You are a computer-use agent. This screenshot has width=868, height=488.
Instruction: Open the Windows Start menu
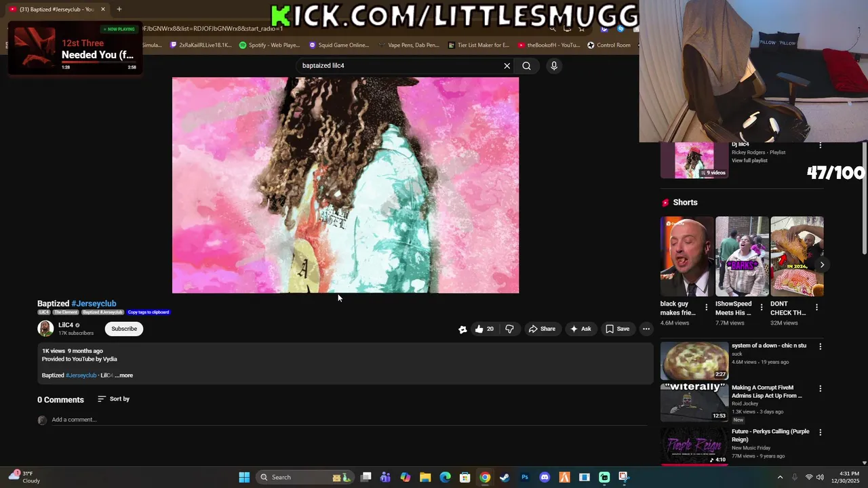(244, 477)
